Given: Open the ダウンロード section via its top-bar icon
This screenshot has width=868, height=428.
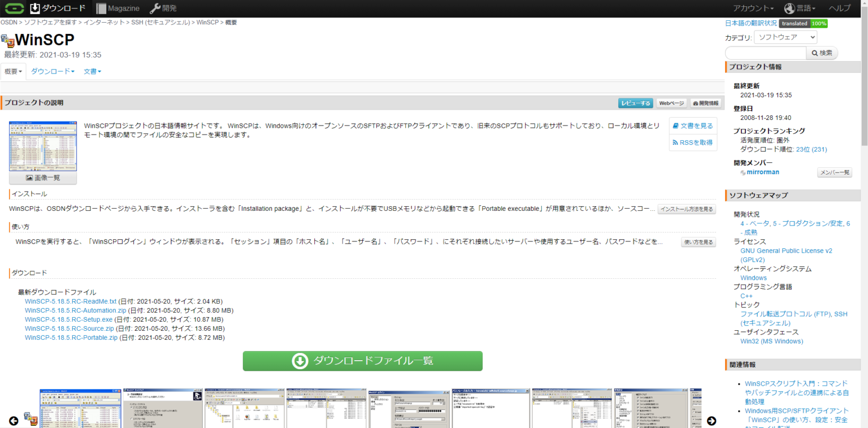Looking at the screenshot, I should [35, 8].
